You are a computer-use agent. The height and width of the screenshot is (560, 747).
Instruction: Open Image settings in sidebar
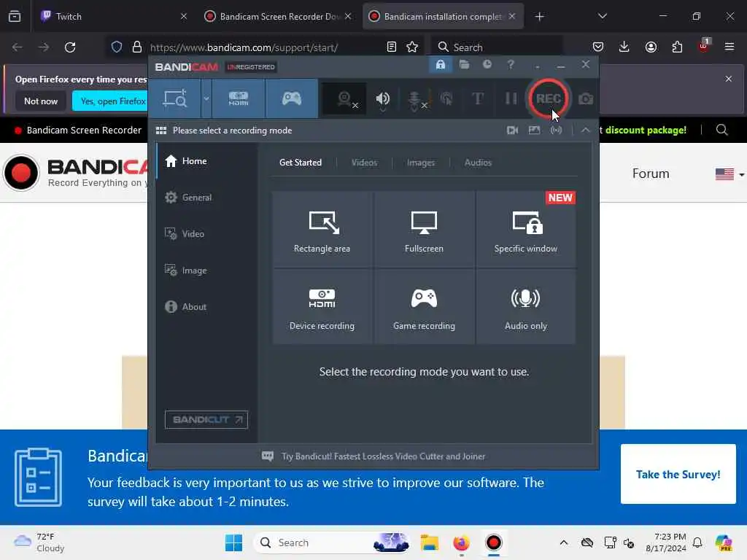206,270
